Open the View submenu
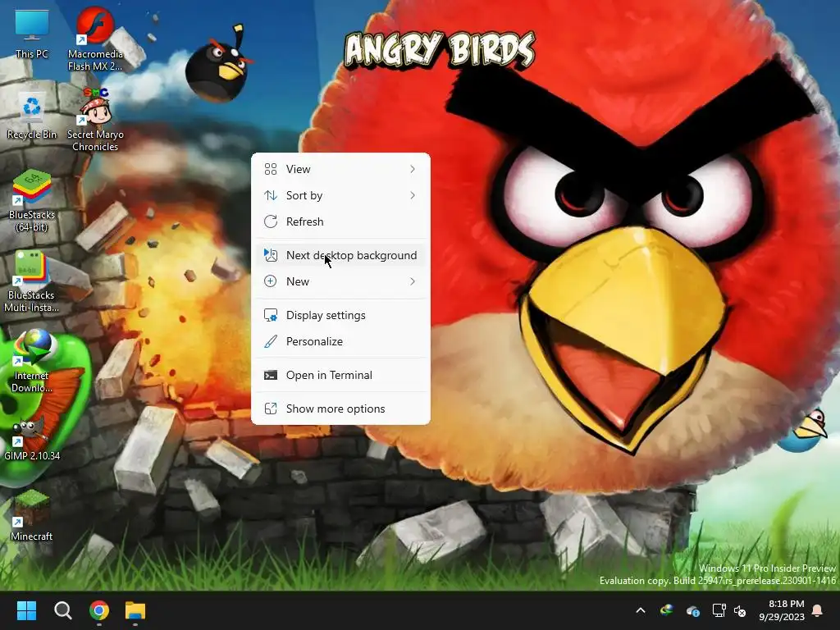The image size is (840, 630). [x=340, y=169]
